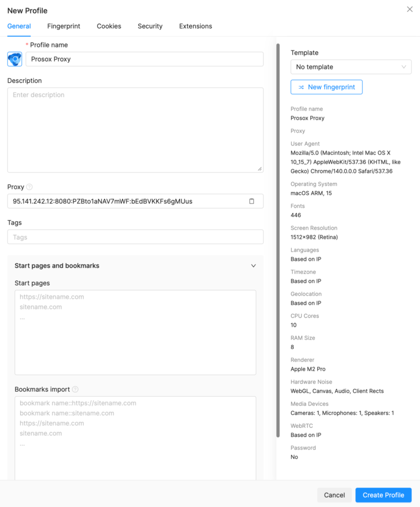The width and height of the screenshot is (420, 507).
Task: Switch to the Fingerprint tab
Action: [64, 26]
